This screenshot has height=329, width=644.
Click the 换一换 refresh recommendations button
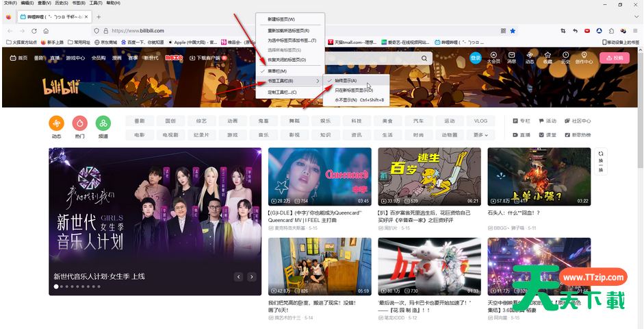[600, 162]
